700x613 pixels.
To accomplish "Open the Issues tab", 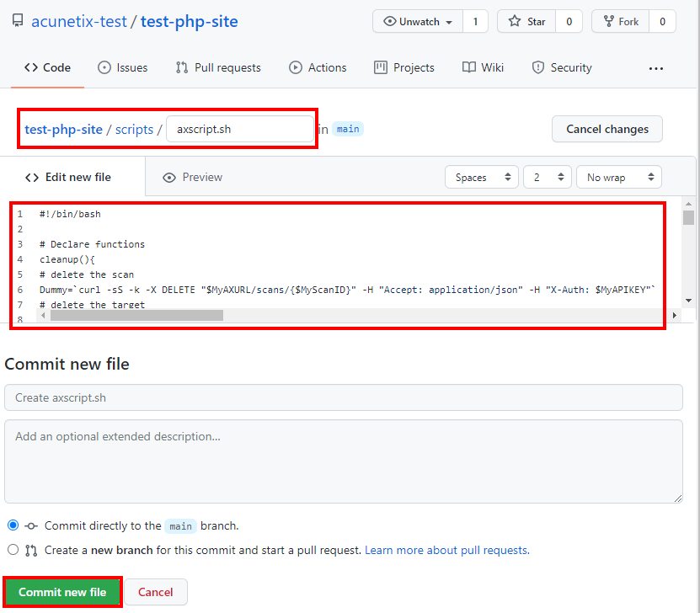I will (x=123, y=68).
